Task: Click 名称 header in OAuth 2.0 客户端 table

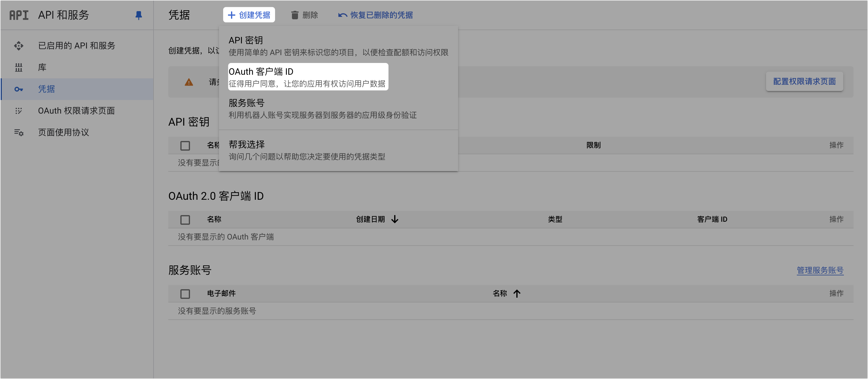Action: [x=214, y=219]
